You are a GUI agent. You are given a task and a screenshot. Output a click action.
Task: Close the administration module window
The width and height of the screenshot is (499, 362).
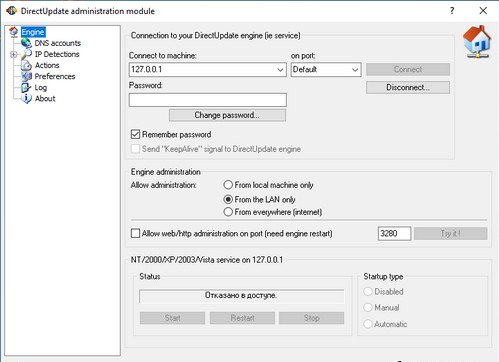pyautogui.click(x=483, y=11)
